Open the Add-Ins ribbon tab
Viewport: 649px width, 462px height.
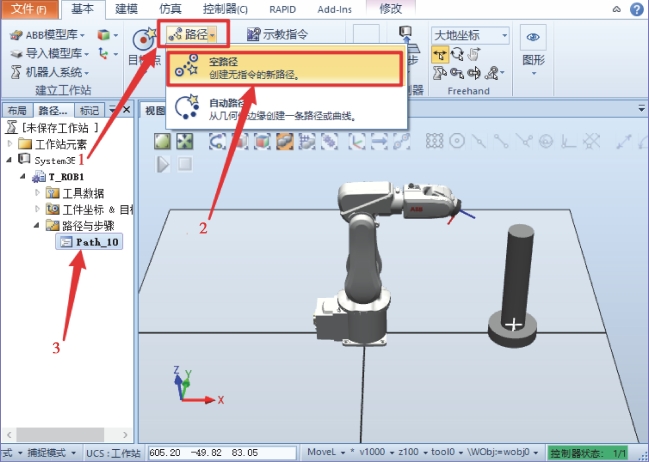pos(334,9)
